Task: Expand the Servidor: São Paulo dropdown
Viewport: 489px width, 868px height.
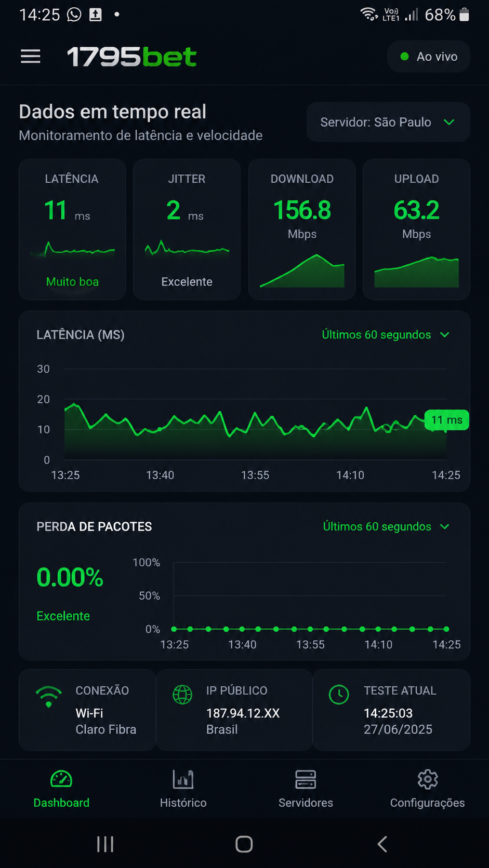Action: 388,122
